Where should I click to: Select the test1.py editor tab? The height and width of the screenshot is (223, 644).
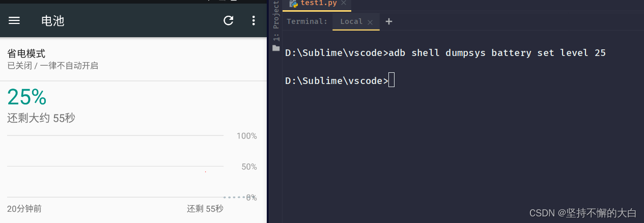click(x=316, y=3)
